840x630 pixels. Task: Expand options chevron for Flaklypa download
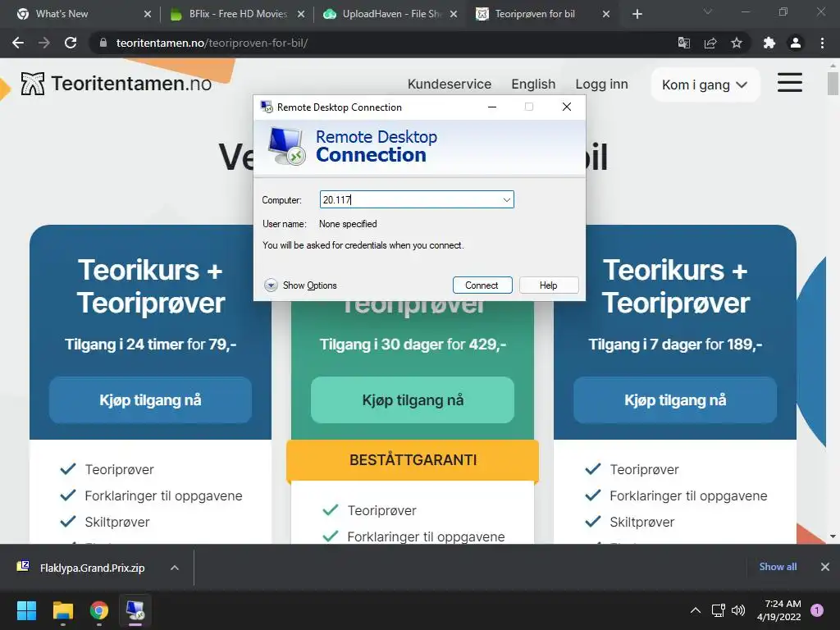175,568
